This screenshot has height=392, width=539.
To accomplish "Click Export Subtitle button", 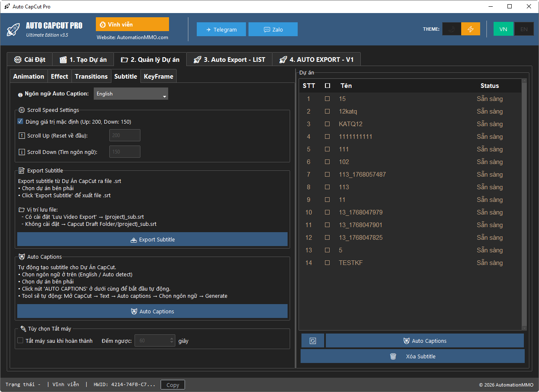I will (x=152, y=239).
